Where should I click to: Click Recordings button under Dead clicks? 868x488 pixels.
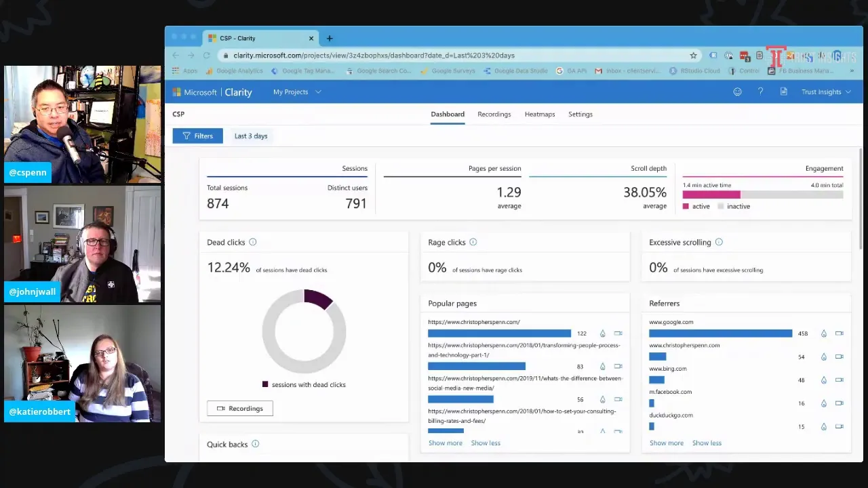(x=240, y=409)
